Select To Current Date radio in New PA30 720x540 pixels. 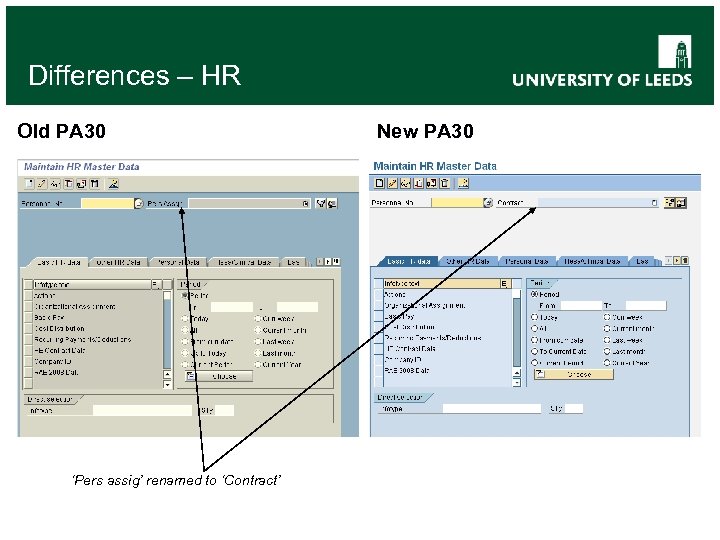click(x=534, y=351)
